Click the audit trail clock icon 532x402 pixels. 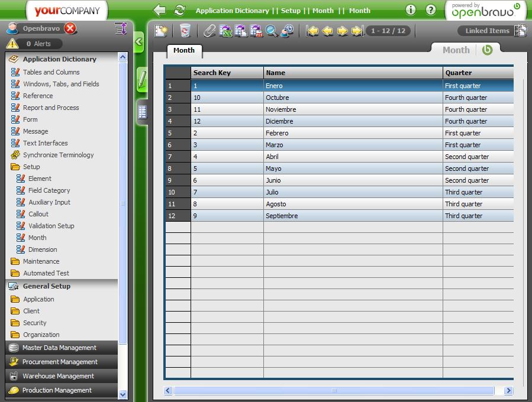[x=288, y=31]
